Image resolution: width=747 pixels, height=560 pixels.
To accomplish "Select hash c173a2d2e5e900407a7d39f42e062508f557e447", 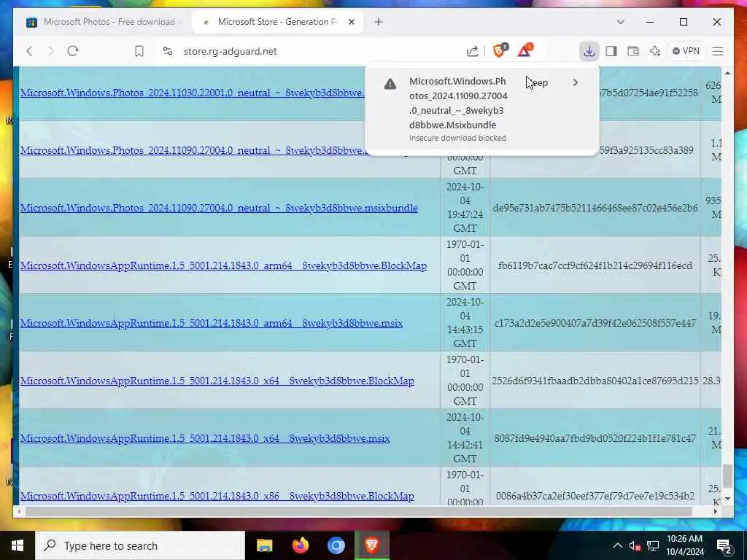I will coord(595,323).
